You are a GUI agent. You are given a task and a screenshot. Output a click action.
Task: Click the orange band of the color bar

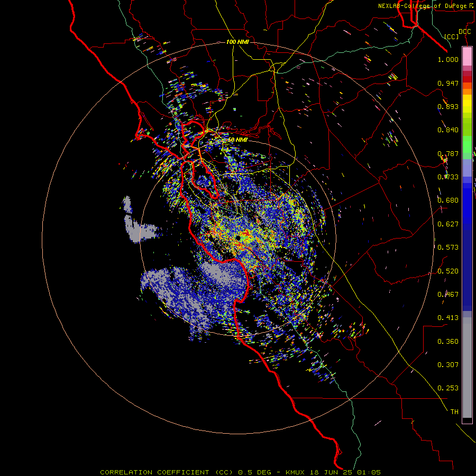467,91
